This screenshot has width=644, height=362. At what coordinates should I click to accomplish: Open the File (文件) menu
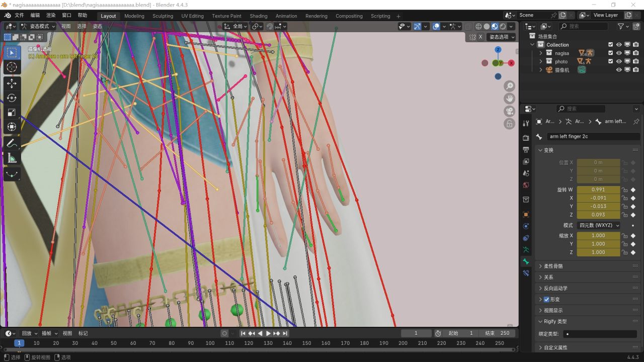[x=19, y=16]
